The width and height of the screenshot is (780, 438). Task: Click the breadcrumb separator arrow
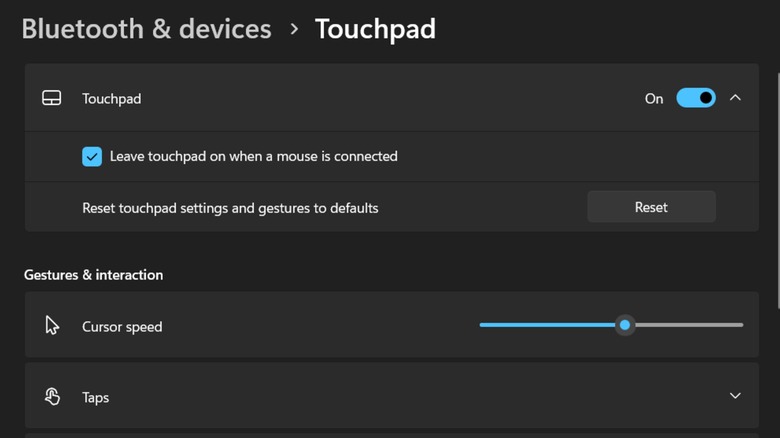click(294, 29)
